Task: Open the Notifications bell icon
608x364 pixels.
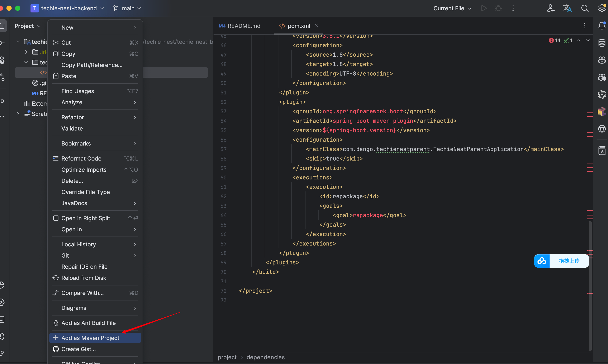Action: (602, 26)
